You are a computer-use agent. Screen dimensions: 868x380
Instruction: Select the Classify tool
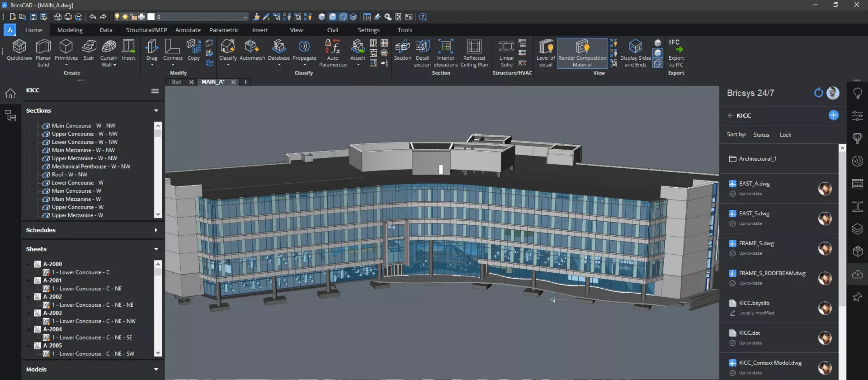click(x=227, y=50)
